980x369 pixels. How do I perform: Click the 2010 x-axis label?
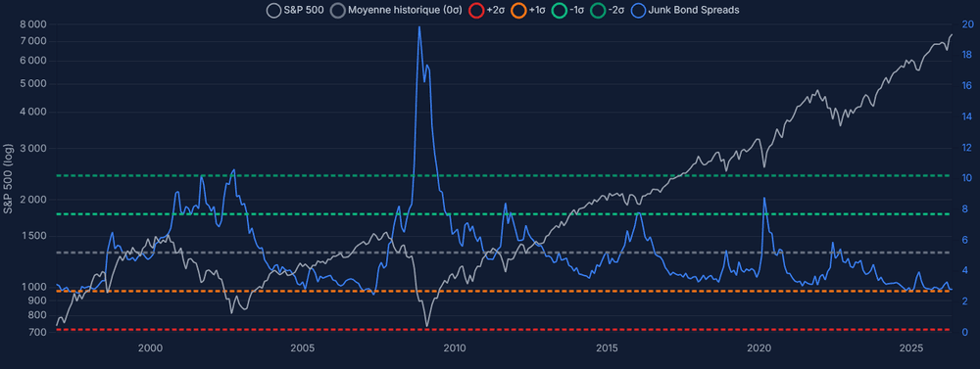pyautogui.click(x=454, y=347)
